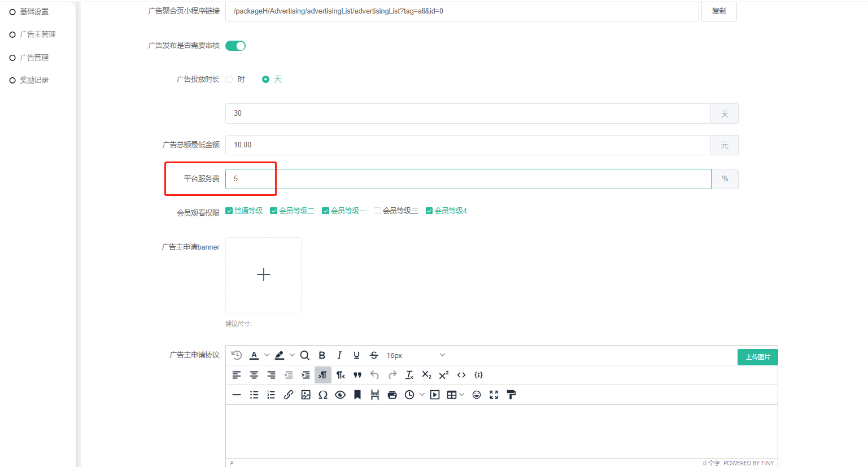The height and width of the screenshot is (467, 868).
Task: Uncheck the 普通等级 checkbox
Action: tap(229, 211)
